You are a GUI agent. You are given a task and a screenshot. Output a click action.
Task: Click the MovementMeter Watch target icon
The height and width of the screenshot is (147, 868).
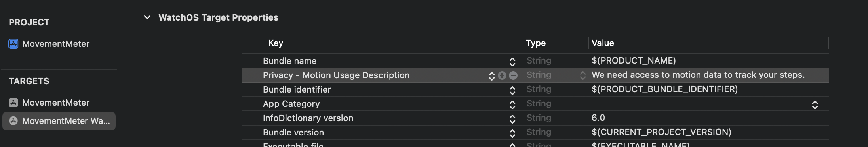point(13,121)
